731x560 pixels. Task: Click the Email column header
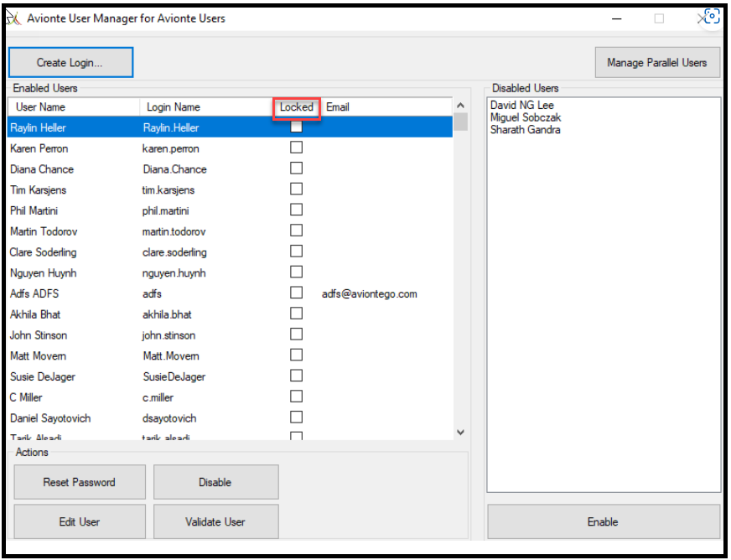click(386, 106)
